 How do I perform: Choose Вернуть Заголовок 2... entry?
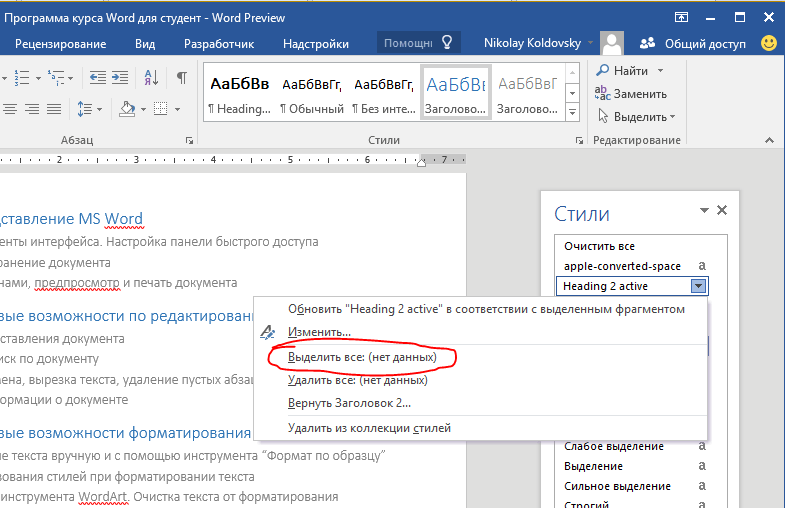(x=481, y=403)
